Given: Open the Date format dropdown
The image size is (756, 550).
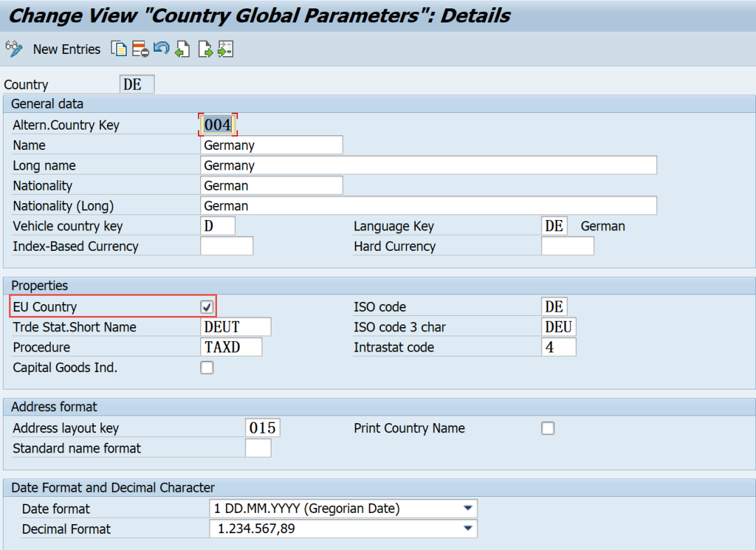Looking at the screenshot, I should (467, 508).
